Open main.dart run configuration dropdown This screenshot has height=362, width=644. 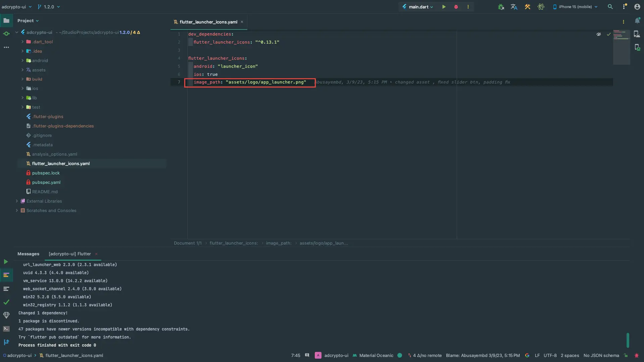pyautogui.click(x=418, y=7)
